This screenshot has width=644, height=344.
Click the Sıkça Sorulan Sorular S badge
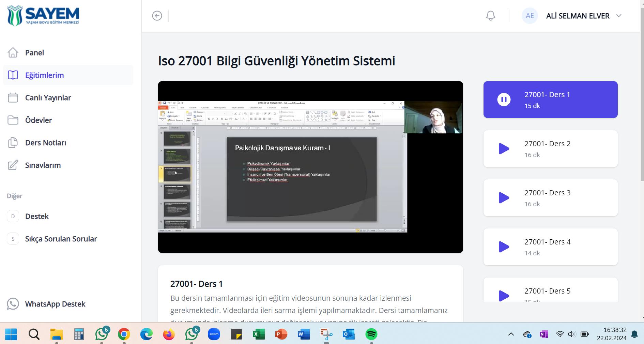click(x=13, y=239)
